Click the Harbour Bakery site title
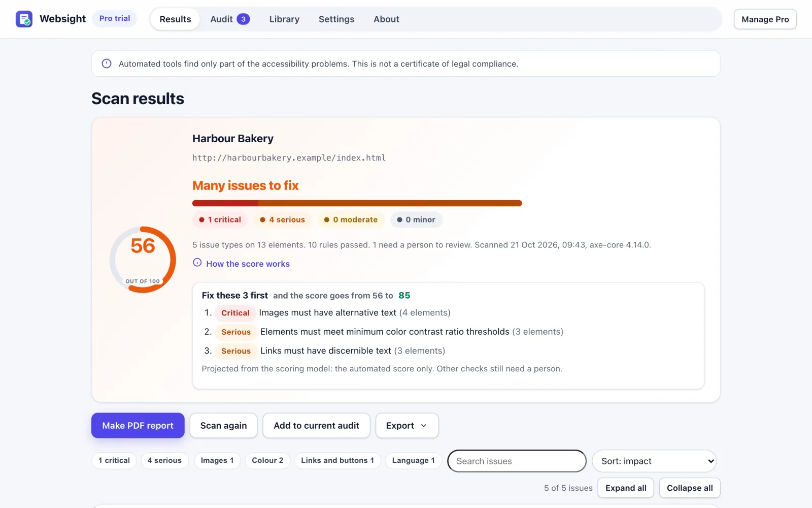 [233, 138]
